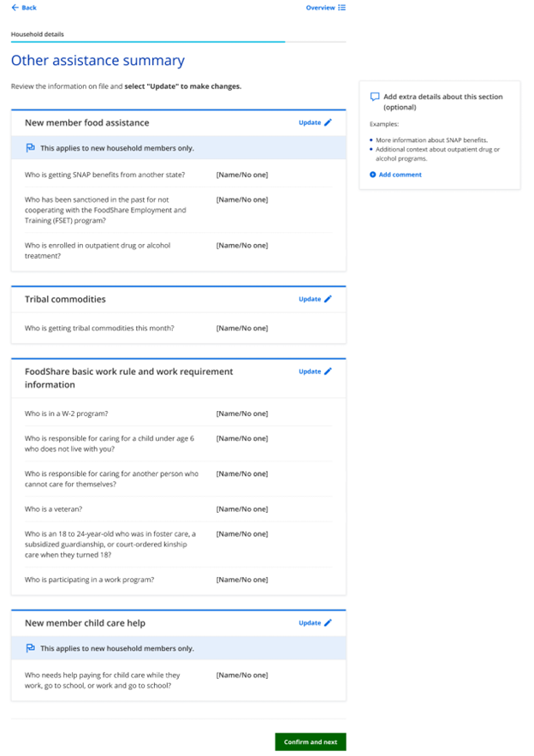Viewport: 534px width, 756px height.
Task: Click pencil icon for FoodShare work rule section
Action: [x=329, y=372]
